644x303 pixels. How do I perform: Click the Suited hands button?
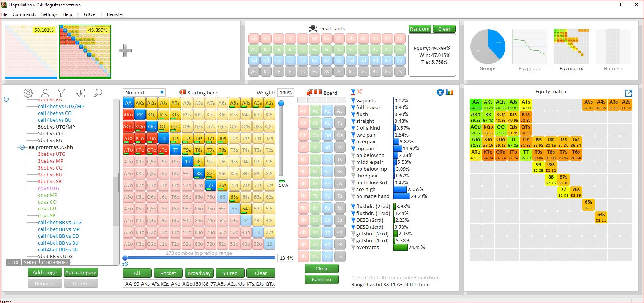point(230,273)
